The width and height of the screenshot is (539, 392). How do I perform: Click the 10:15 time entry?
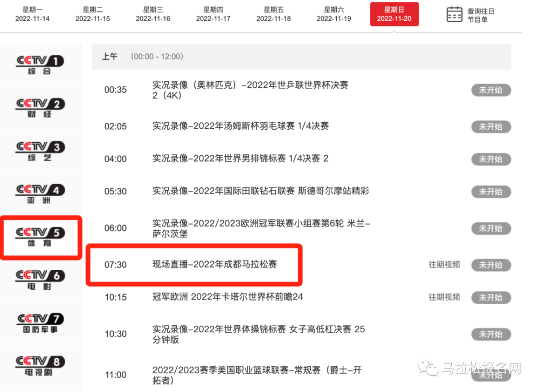[115, 297]
